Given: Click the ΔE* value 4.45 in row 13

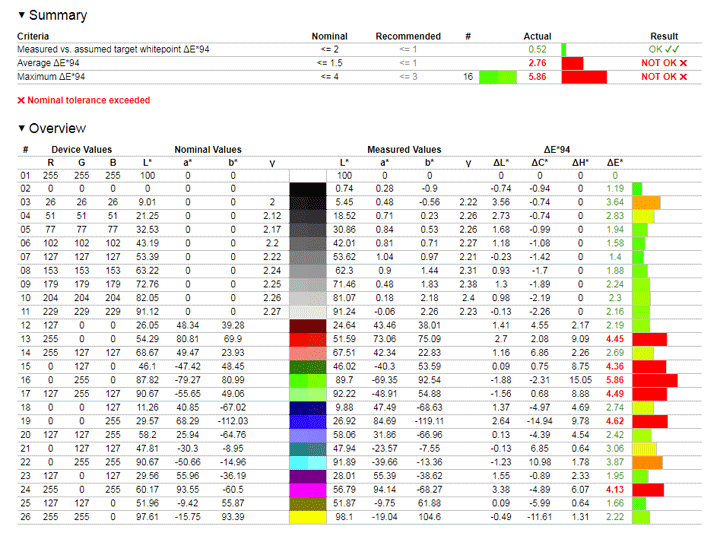Looking at the screenshot, I should click(x=615, y=339).
